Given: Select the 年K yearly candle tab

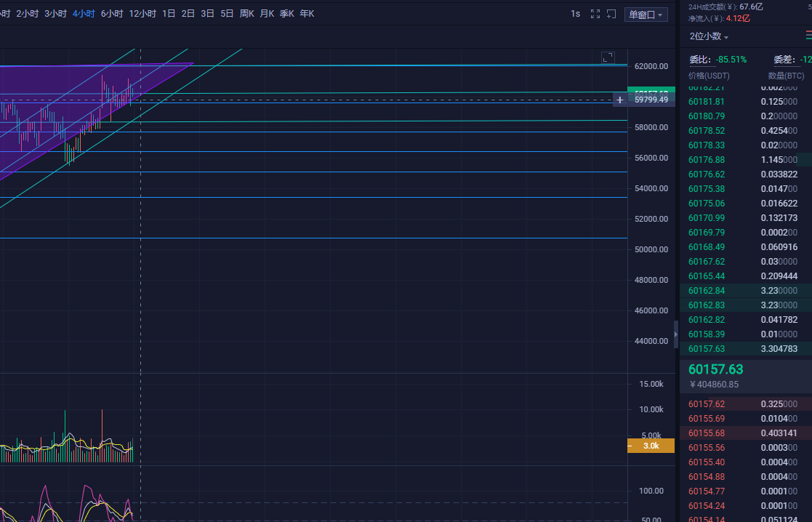Looking at the screenshot, I should coord(307,14).
